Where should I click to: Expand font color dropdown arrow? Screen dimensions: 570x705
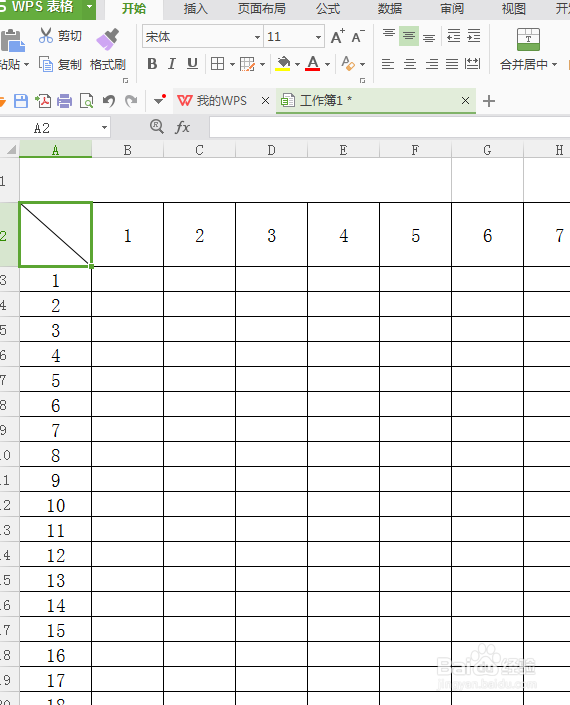tap(327, 64)
